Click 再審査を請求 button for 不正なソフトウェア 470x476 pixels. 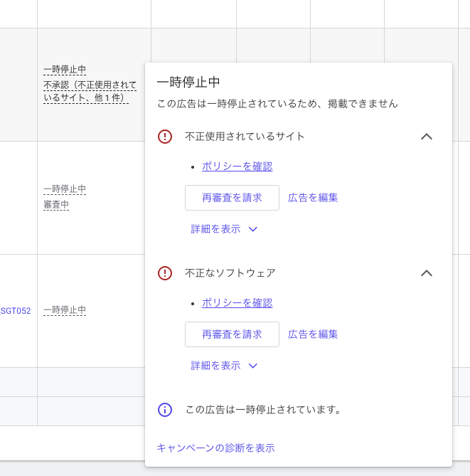point(232,334)
